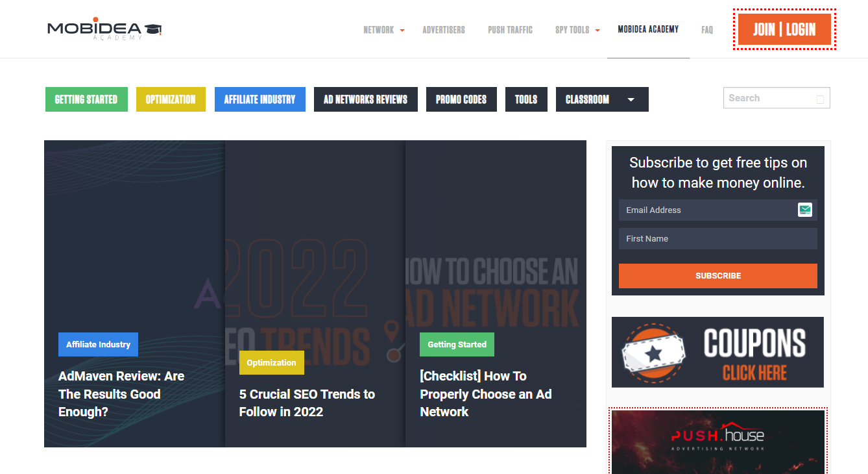The height and width of the screenshot is (474, 868).
Task: Go to Push Traffic page
Action: coord(510,30)
